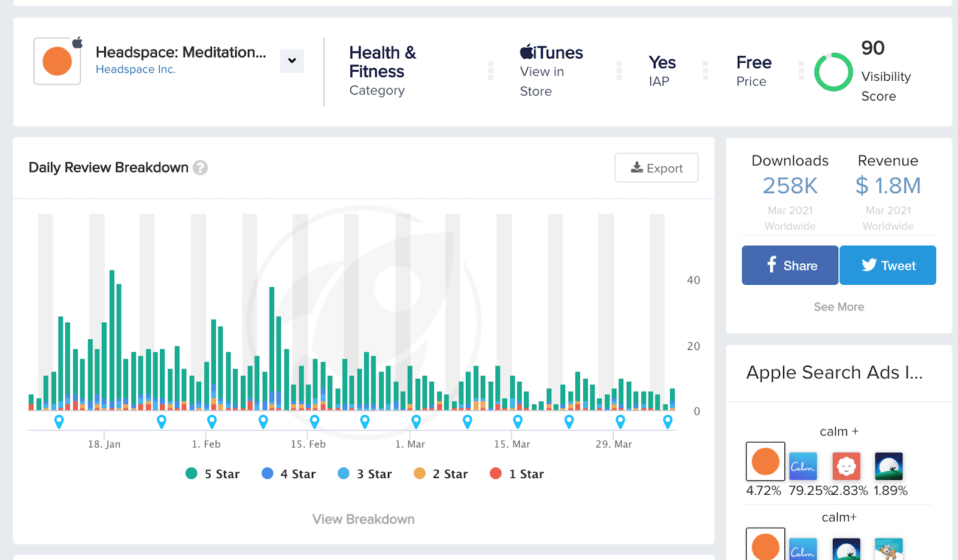Click the timeline pin marker at 15. Feb
Viewport: 958px width, 560px height.
314,421
